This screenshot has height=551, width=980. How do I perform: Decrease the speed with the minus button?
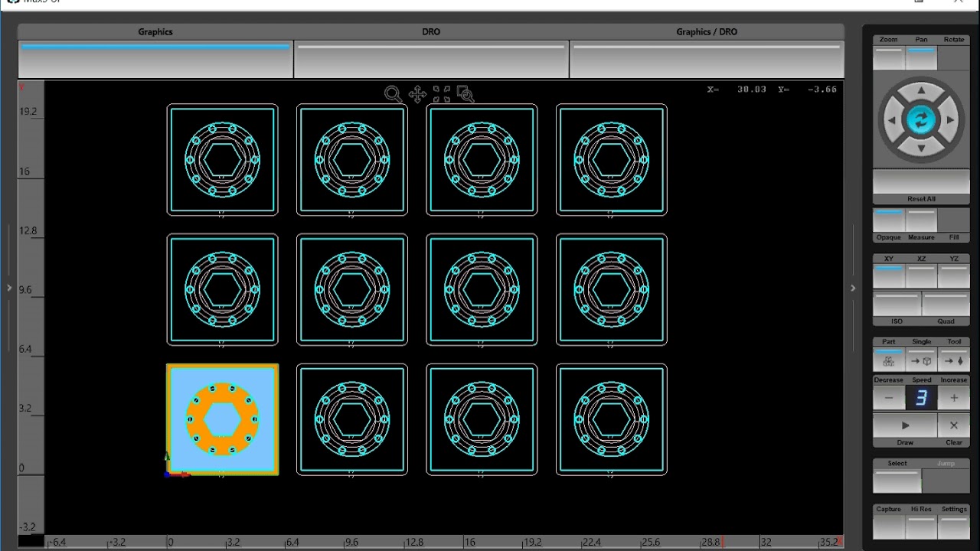point(889,398)
